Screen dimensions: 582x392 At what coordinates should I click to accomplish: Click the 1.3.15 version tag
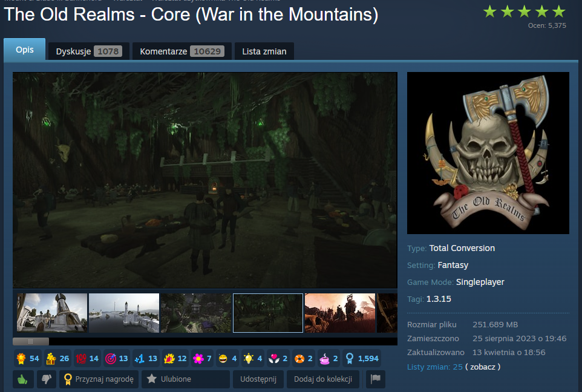pyautogui.click(x=439, y=299)
